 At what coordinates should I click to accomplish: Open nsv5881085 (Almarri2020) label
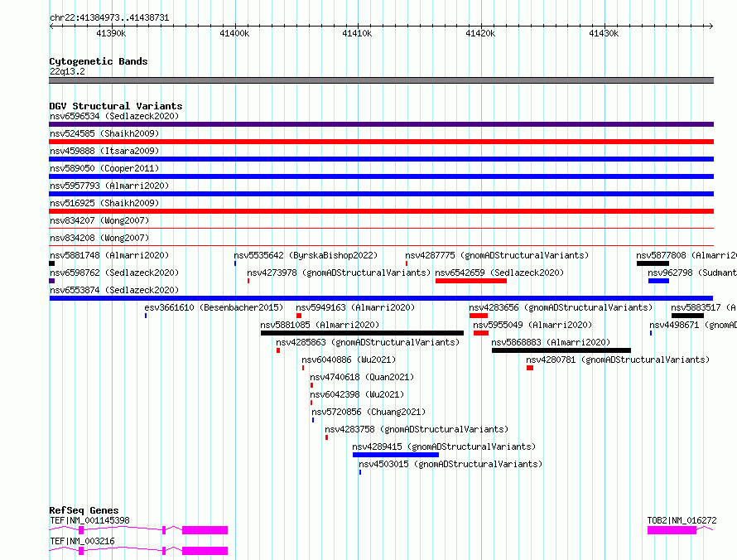click(x=320, y=325)
